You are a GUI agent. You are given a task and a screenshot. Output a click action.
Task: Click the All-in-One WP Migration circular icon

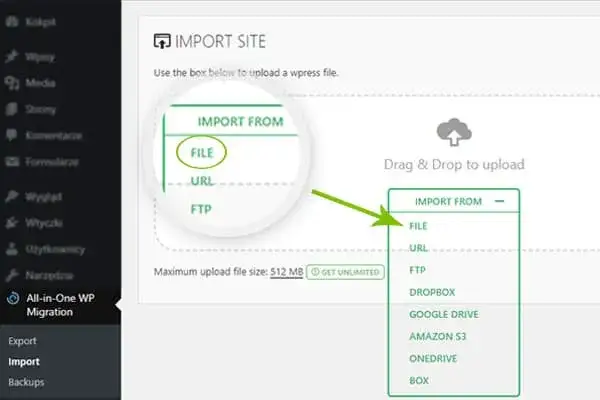pyautogui.click(x=13, y=298)
